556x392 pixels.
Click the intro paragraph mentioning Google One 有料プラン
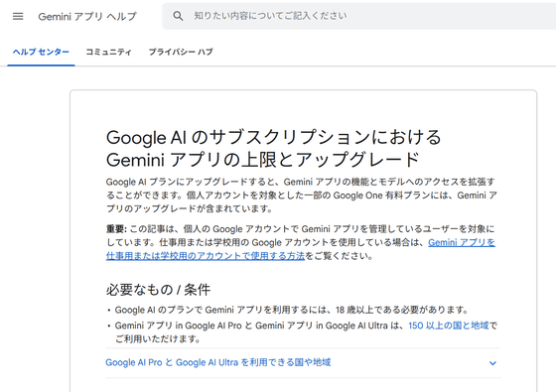tap(302, 195)
